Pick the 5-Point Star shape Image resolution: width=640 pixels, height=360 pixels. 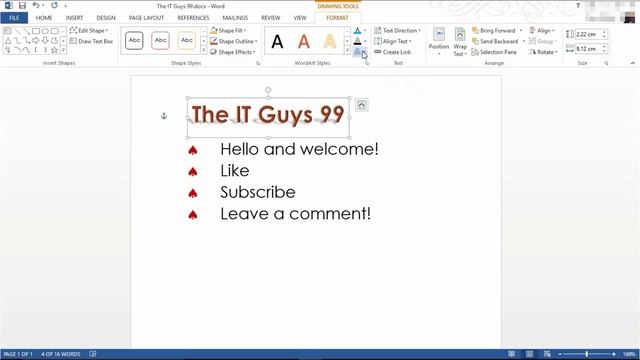click(x=54, y=50)
